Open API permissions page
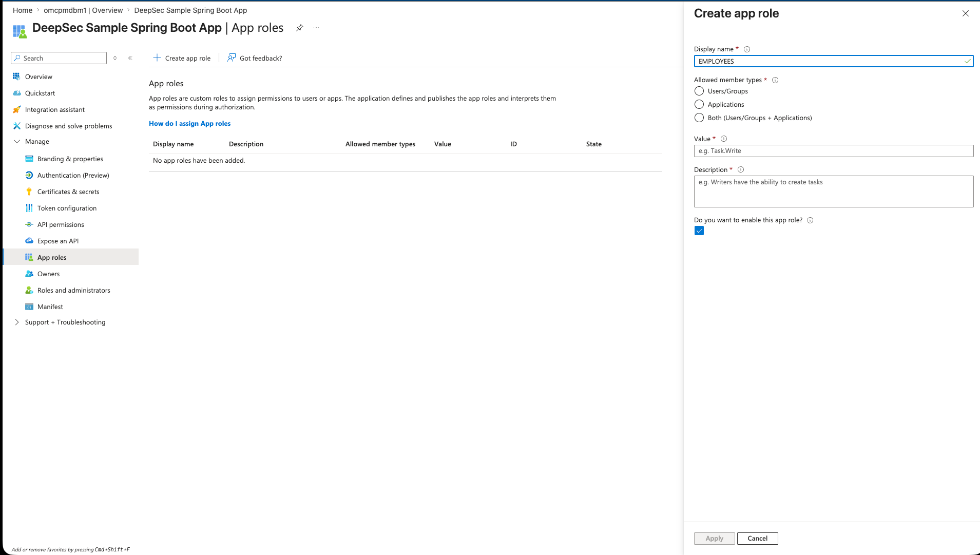This screenshot has width=980, height=555. tap(61, 224)
